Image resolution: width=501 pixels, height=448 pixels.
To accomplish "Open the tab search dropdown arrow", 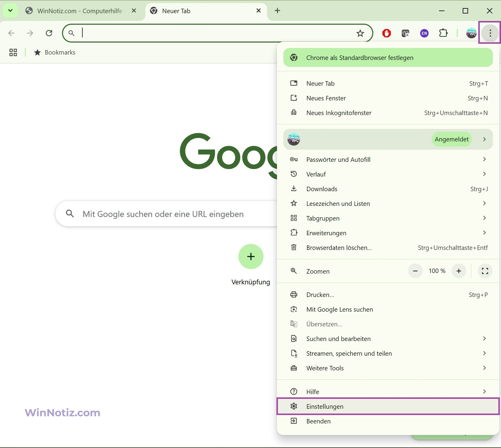I will (x=10, y=11).
